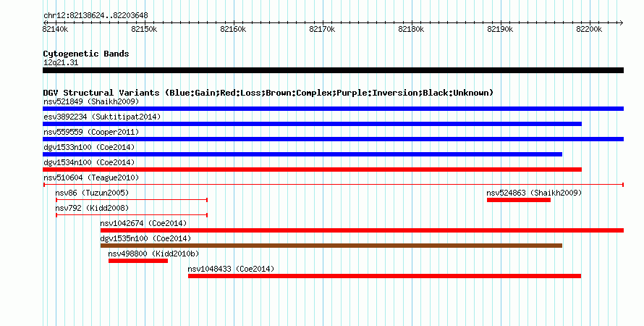Select the red nsv1042674 loss bar
This screenshot has height=326, width=644.
pos(363,230)
